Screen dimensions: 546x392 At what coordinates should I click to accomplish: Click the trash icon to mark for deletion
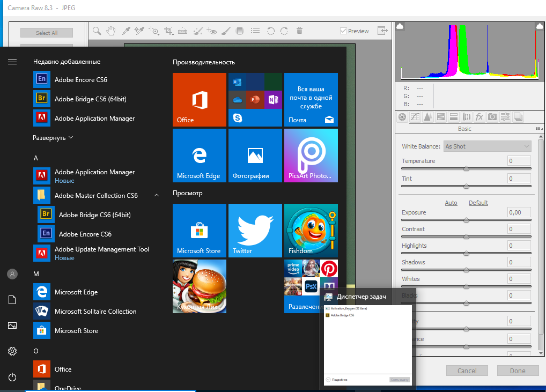[299, 31]
